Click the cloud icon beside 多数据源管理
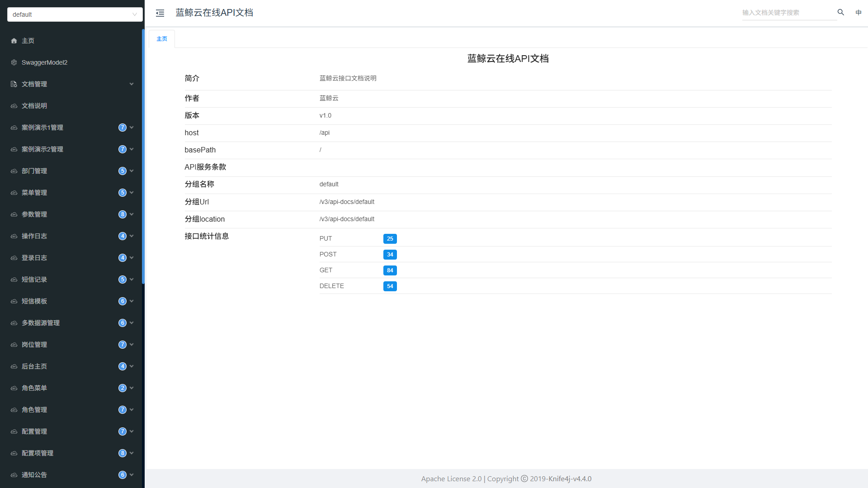 coord(14,323)
